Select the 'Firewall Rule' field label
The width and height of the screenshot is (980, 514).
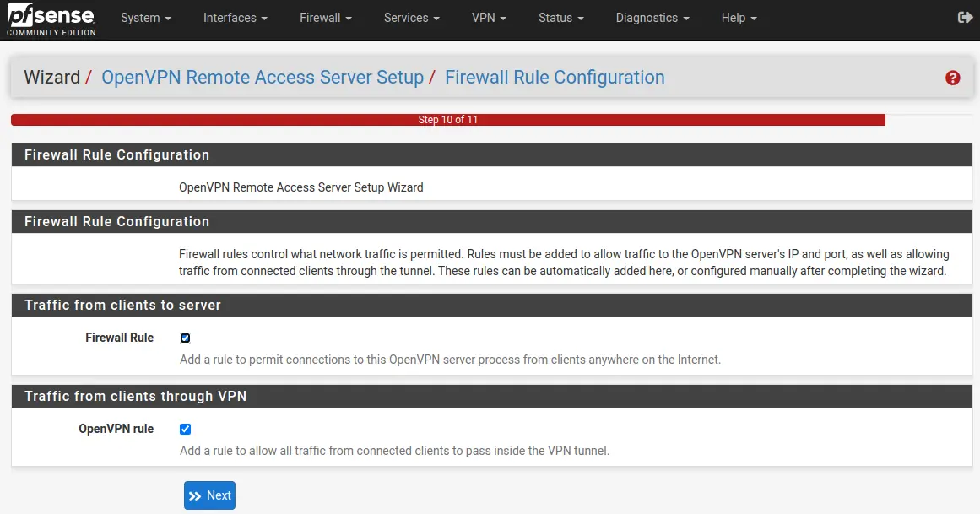[x=119, y=338]
